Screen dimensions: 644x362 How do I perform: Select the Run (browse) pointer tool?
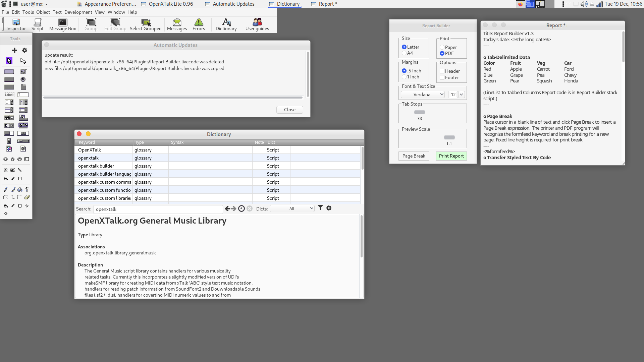pos(9,61)
